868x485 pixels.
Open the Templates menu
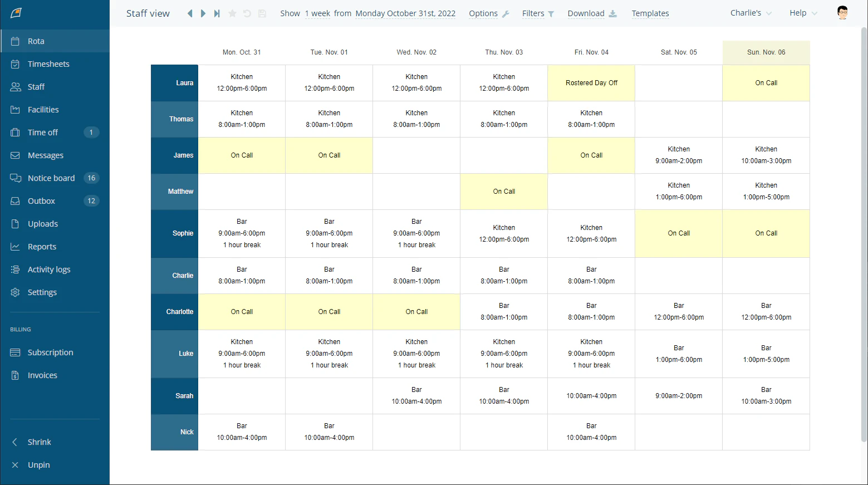tap(650, 13)
